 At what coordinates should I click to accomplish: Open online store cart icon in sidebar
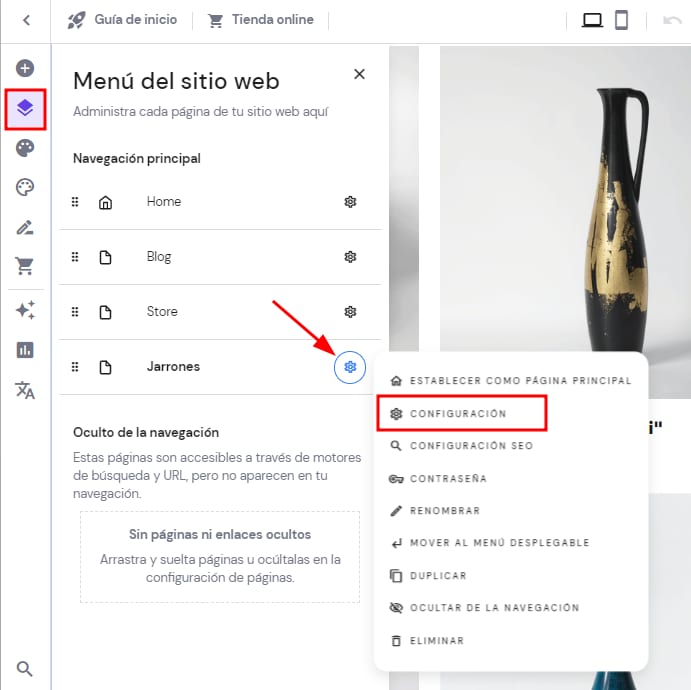point(25,266)
